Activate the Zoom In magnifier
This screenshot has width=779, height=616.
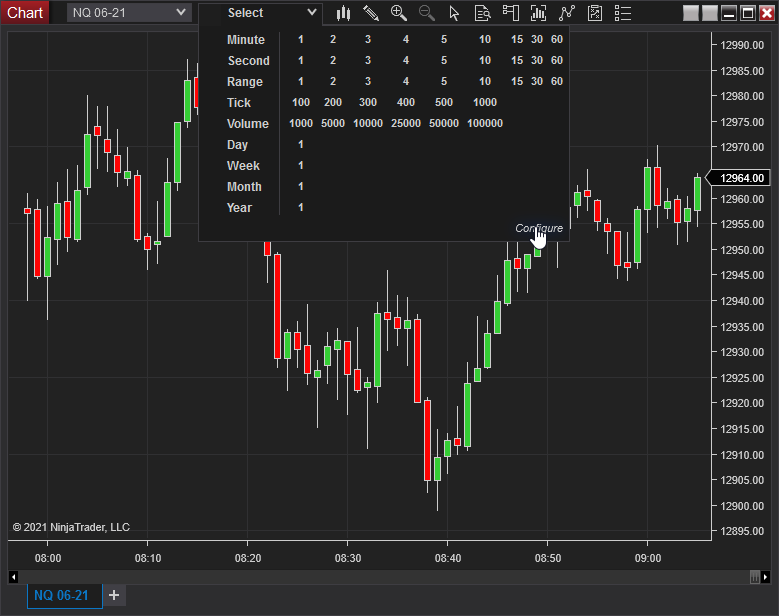coord(398,13)
